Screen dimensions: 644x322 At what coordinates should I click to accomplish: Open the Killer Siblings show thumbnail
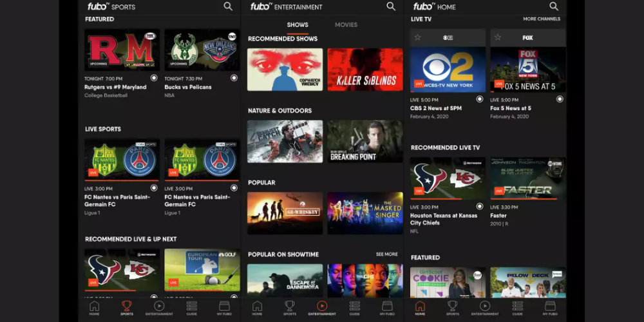tap(365, 70)
